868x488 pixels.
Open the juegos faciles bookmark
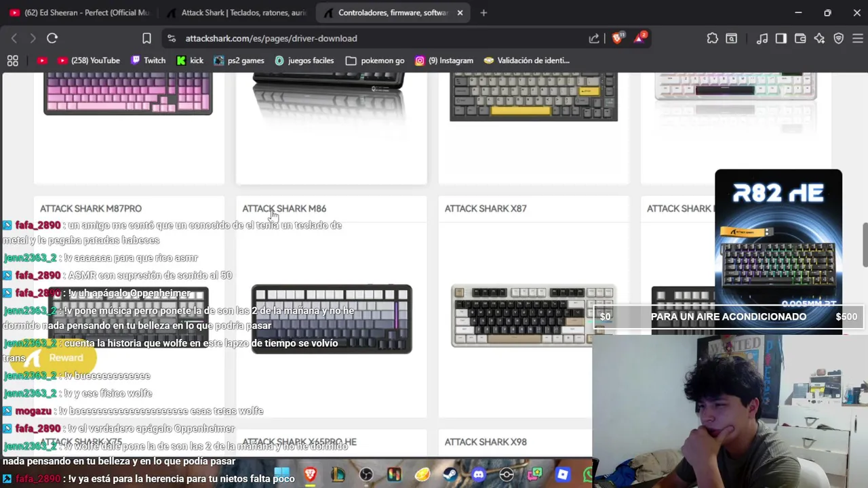(x=304, y=60)
